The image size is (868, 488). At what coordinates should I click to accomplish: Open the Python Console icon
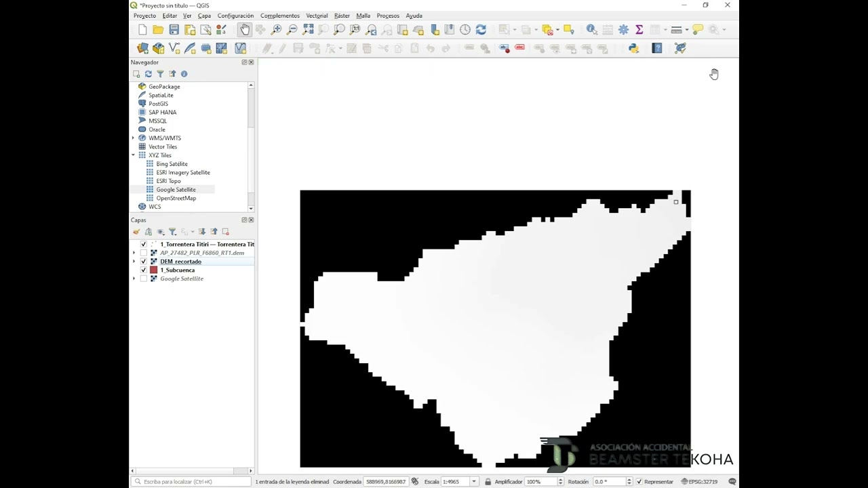point(634,48)
